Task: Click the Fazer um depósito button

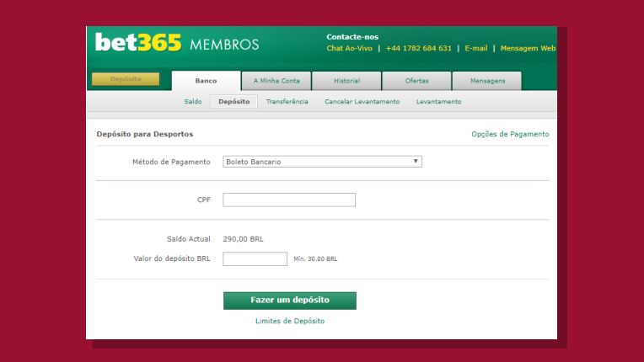Action: pos(290,301)
